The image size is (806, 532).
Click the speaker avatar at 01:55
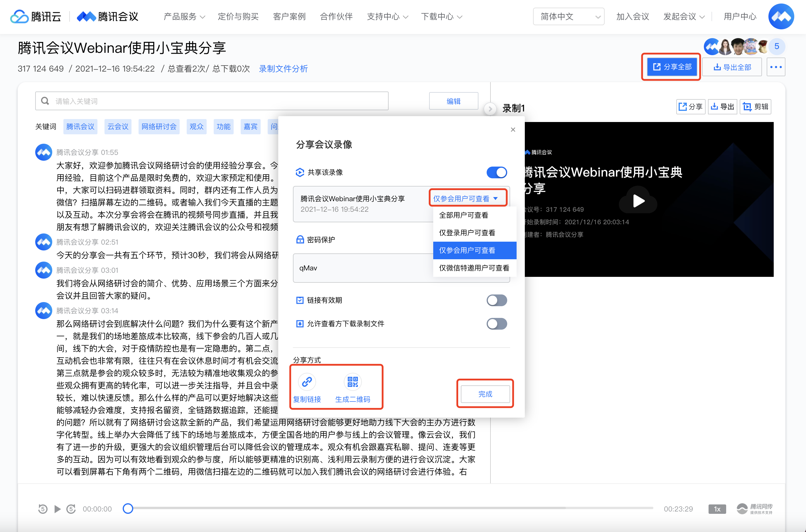(x=44, y=152)
